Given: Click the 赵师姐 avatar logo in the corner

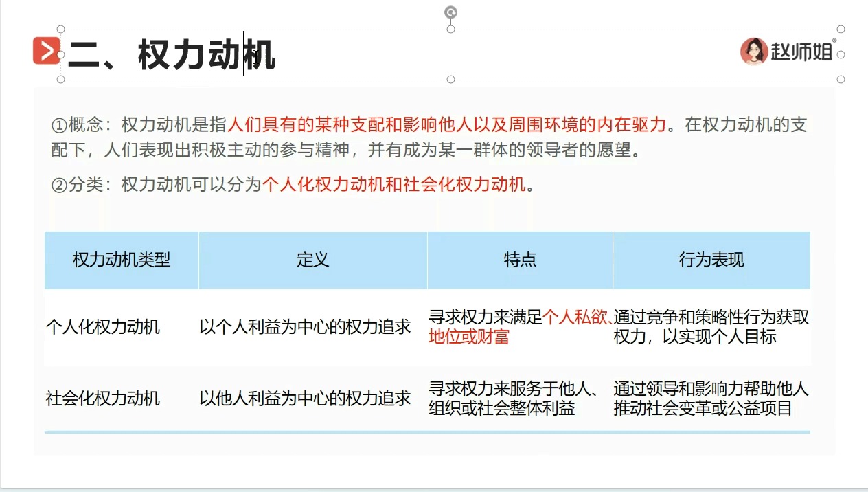Looking at the screenshot, I should tap(753, 51).
